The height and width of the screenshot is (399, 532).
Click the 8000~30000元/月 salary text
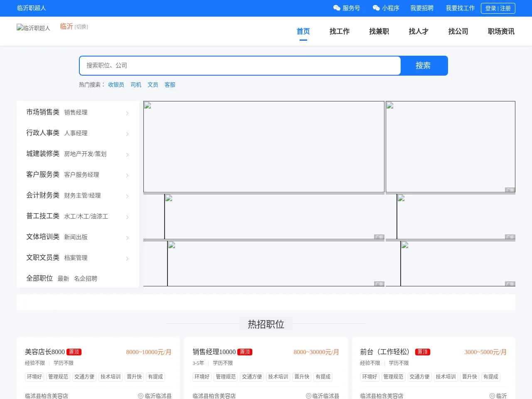316,352
